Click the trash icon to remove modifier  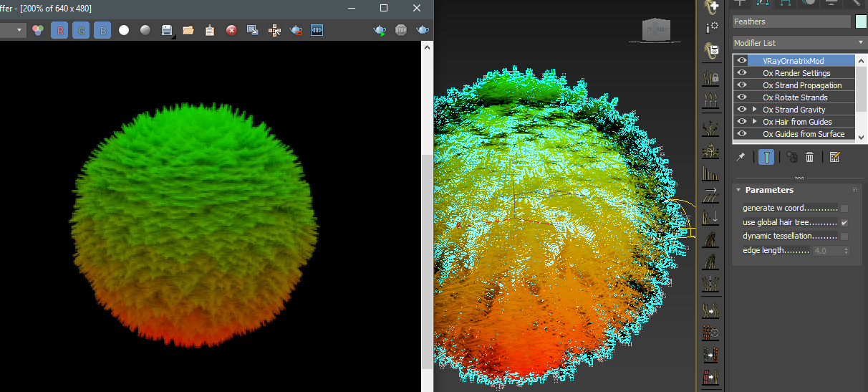(x=810, y=157)
